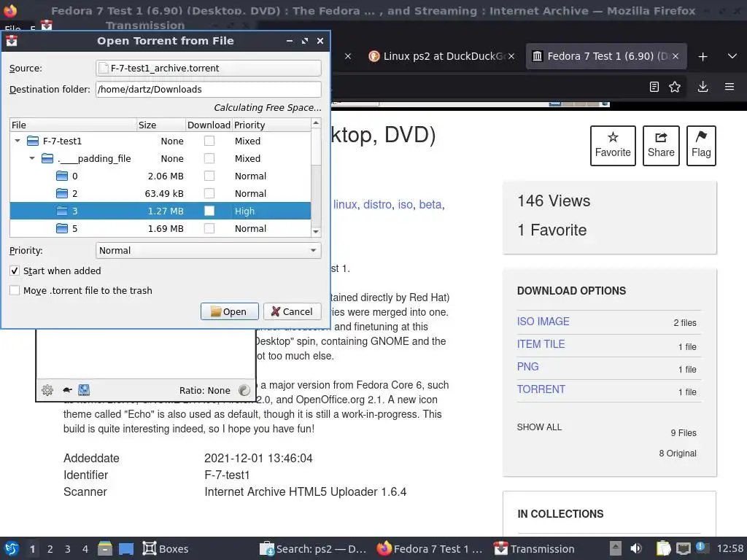Open the file manager taskbar icon
This screenshot has height=560, width=747.
pyautogui.click(x=105, y=548)
